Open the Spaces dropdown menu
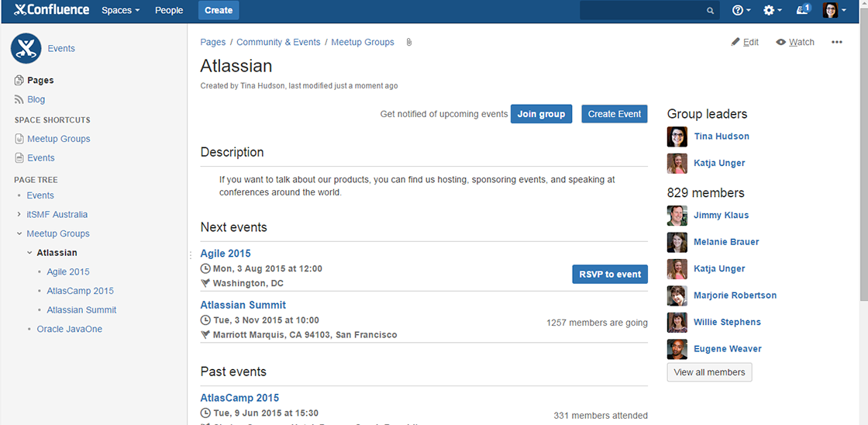 click(121, 11)
